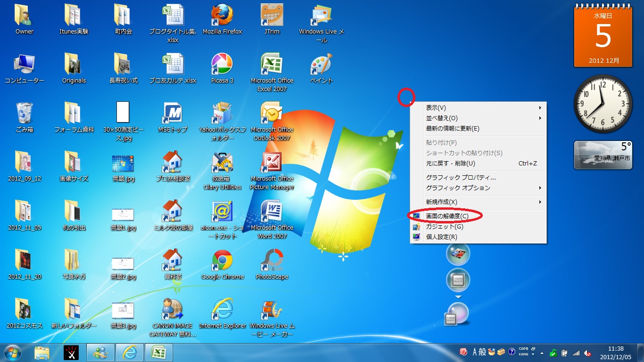The width and height of the screenshot is (644, 362).
Task: Choose 個人設定(R) from context menu
Action: point(478,237)
